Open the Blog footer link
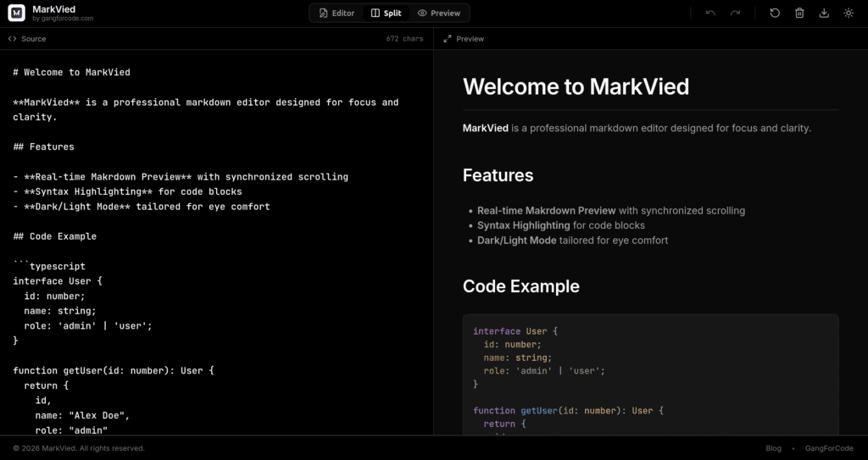Viewport: 868px width, 460px height. tap(773, 448)
